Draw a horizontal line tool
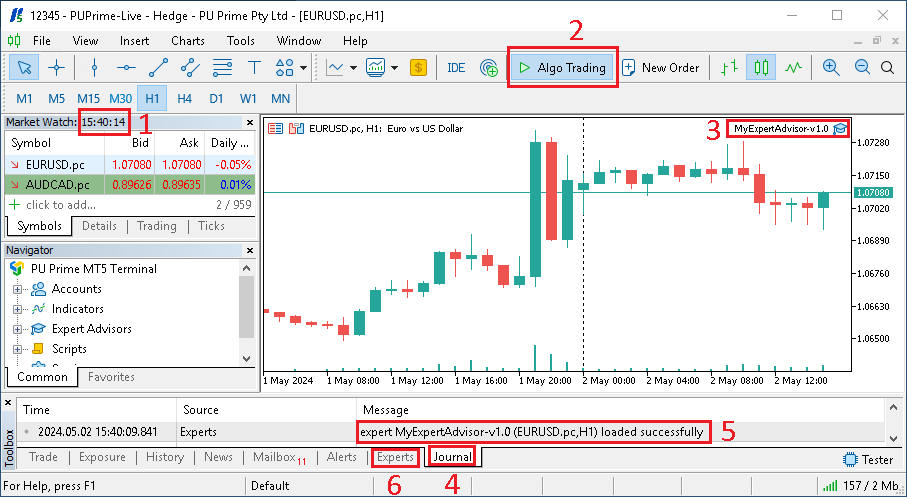The width and height of the screenshot is (907, 497). [x=126, y=68]
